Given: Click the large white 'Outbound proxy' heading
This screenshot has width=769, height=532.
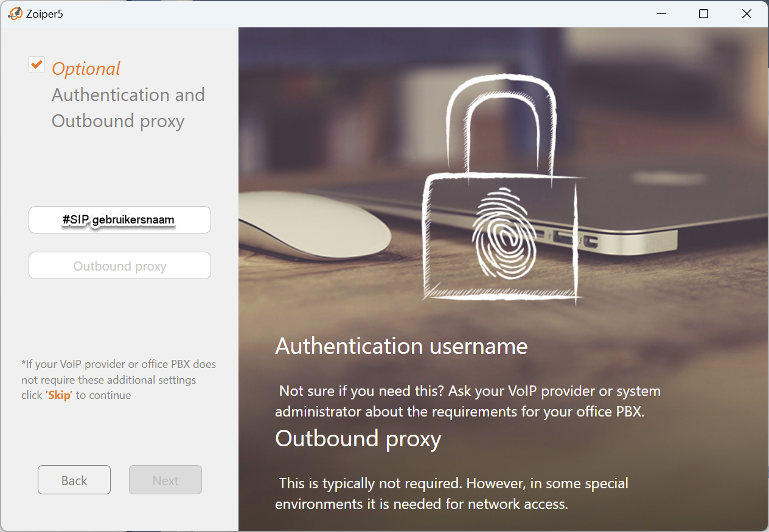Looking at the screenshot, I should 358,438.
